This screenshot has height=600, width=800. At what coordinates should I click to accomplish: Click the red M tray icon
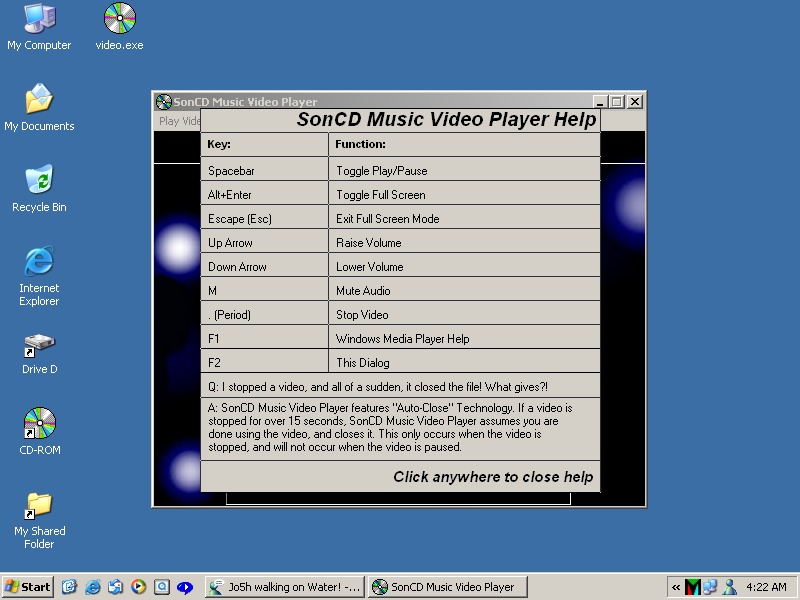pyautogui.click(x=692, y=587)
